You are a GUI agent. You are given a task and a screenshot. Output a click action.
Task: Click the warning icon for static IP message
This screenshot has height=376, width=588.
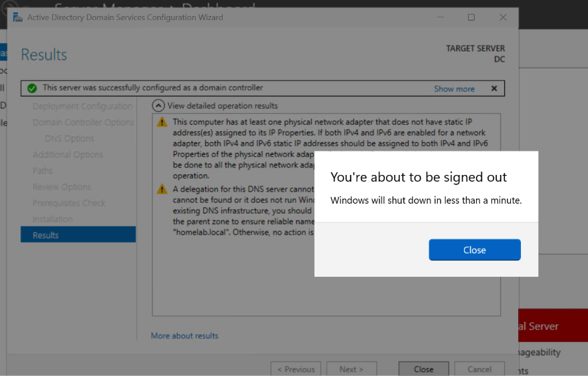[x=162, y=122]
